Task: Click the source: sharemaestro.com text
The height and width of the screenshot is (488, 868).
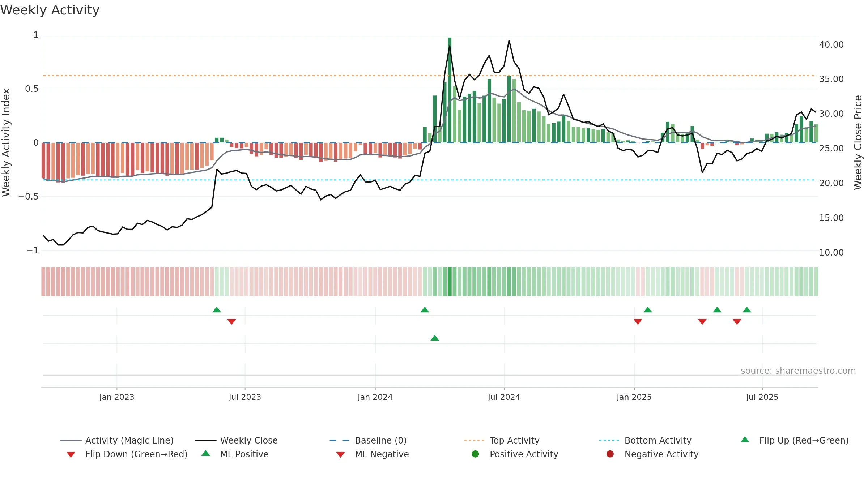Action: click(x=798, y=371)
